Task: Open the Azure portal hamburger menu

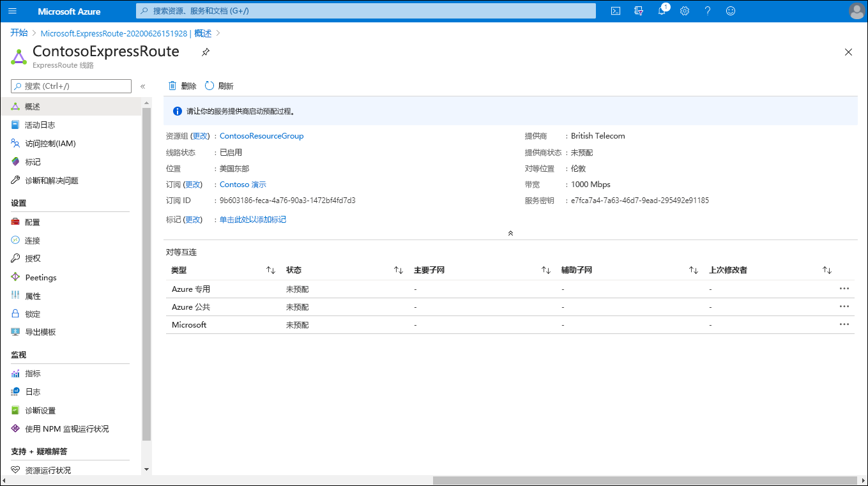Action: [13, 11]
